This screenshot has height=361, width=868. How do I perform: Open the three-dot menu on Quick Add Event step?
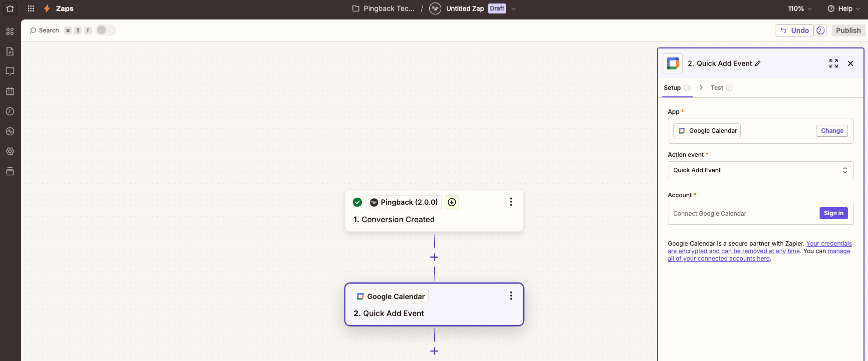pyautogui.click(x=511, y=296)
